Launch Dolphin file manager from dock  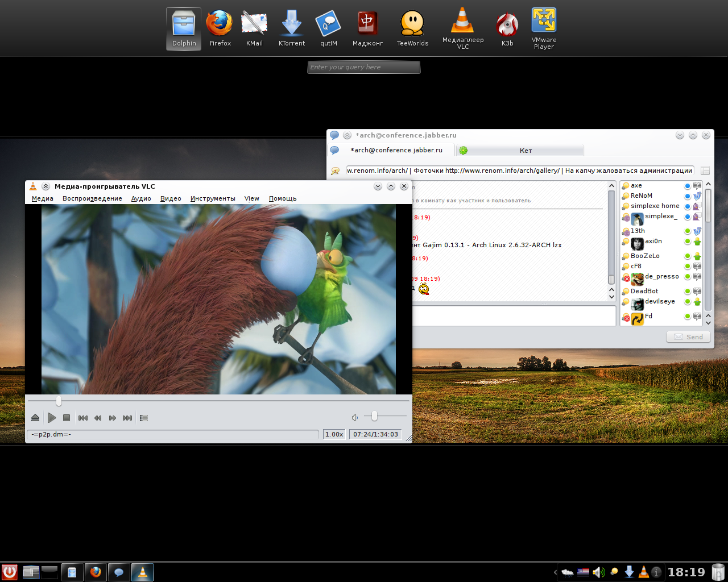184,28
